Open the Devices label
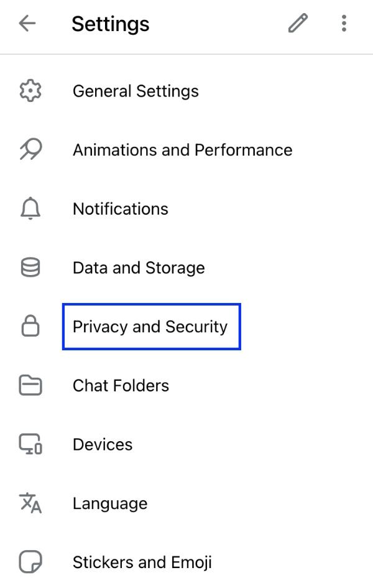The width and height of the screenshot is (373, 588). coord(103,445)
